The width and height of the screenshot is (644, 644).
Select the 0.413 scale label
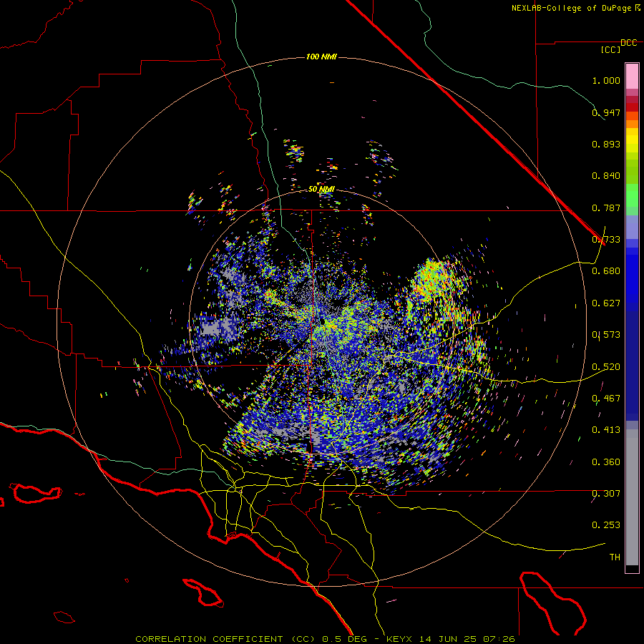(x=606, y=430)
